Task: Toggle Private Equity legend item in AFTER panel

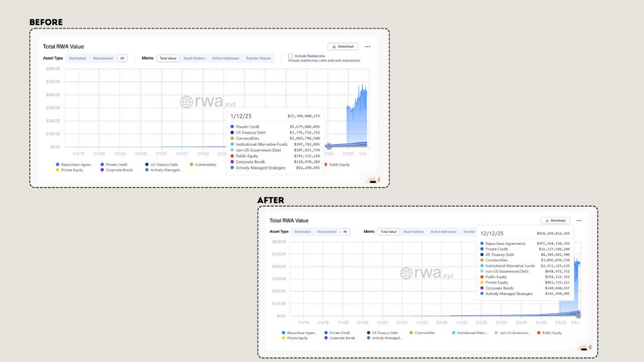Action: [296, 338]
